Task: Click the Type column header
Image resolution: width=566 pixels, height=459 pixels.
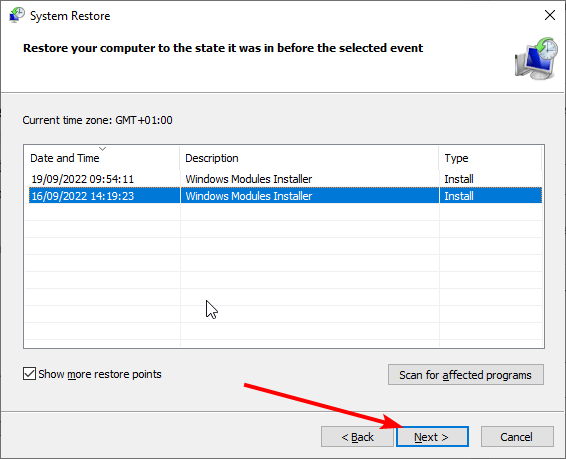Action: pos(491,158)
